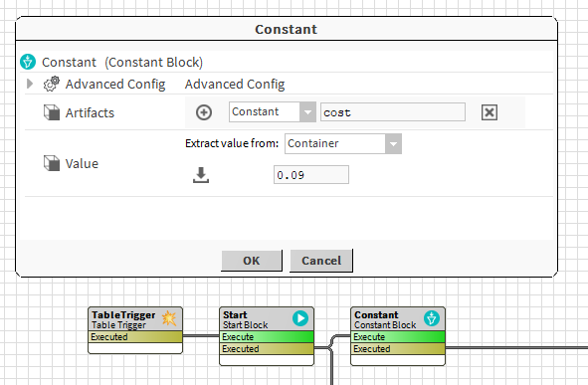588x385 pixels.
Task: Click the Execute slot on Start block
Action: click(267, 336)
